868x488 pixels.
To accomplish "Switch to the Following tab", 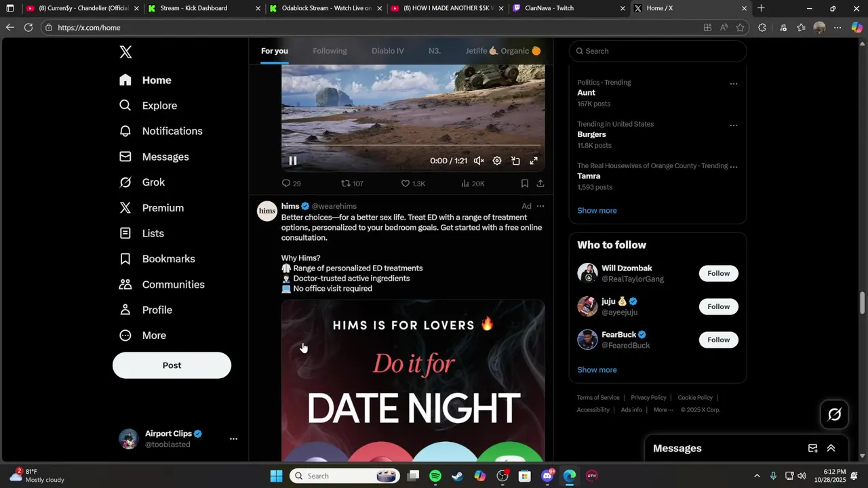I will pos(330,51).
